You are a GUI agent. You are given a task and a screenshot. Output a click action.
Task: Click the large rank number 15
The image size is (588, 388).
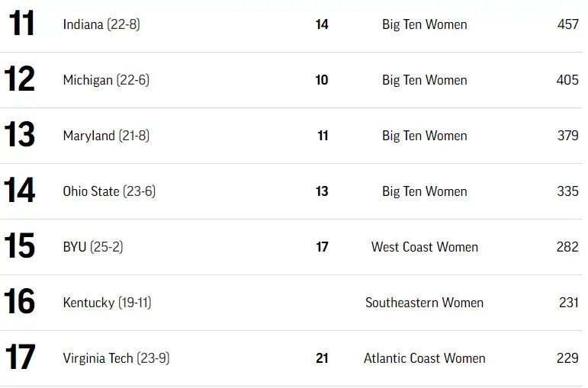(x=20, y=247)
